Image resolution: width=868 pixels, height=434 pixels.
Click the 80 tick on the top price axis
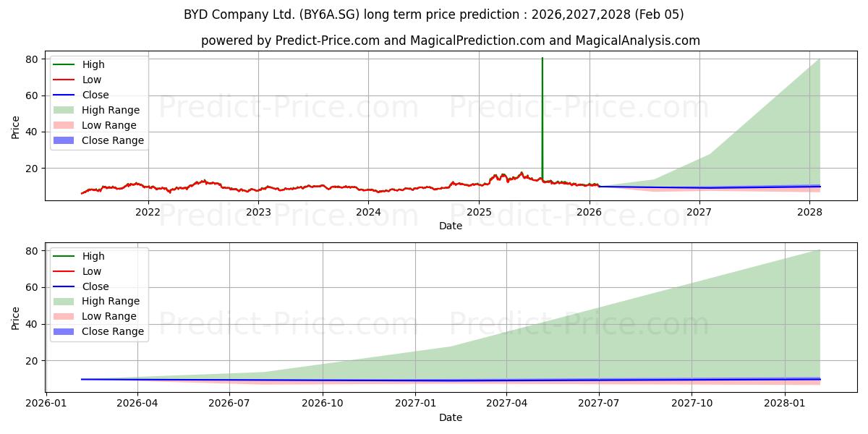[31, 59]
